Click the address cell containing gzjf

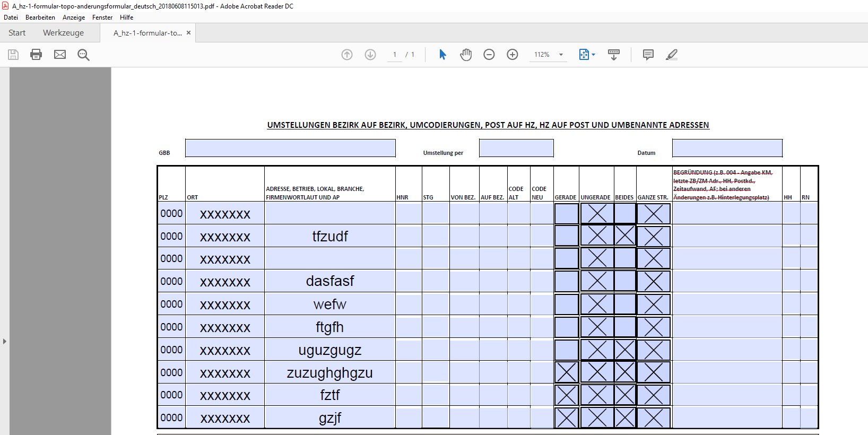click(x=330, y=418)
